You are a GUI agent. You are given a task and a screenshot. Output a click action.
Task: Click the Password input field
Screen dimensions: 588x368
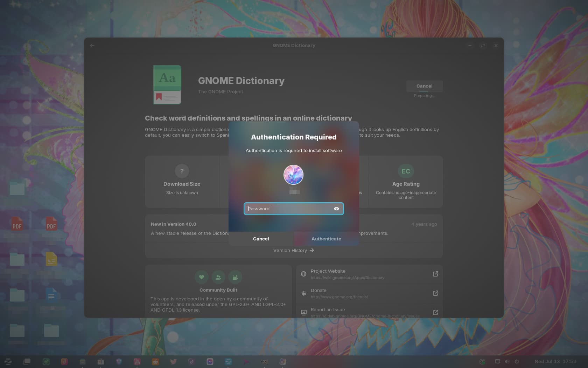tap(294, 209)
